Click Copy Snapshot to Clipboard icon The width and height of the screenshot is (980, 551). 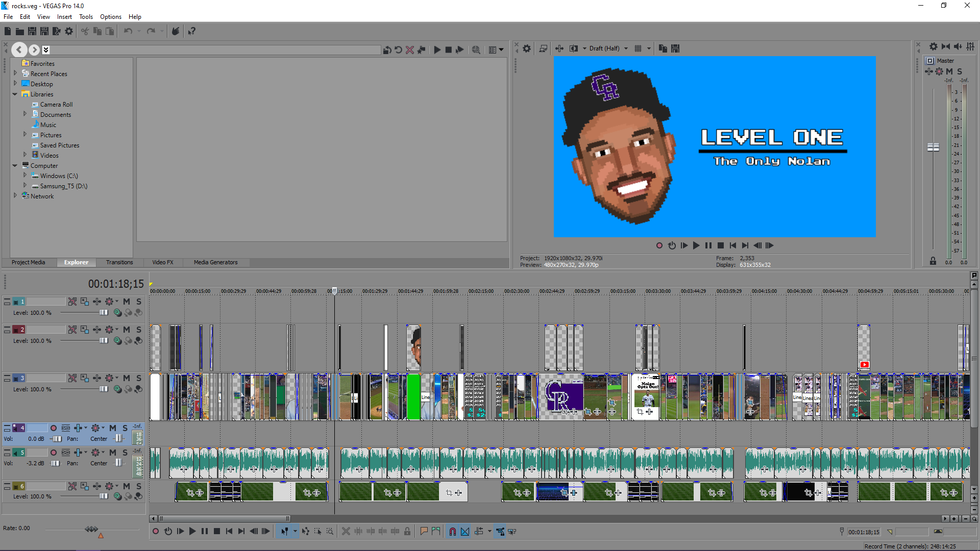[x=663, y=48]
